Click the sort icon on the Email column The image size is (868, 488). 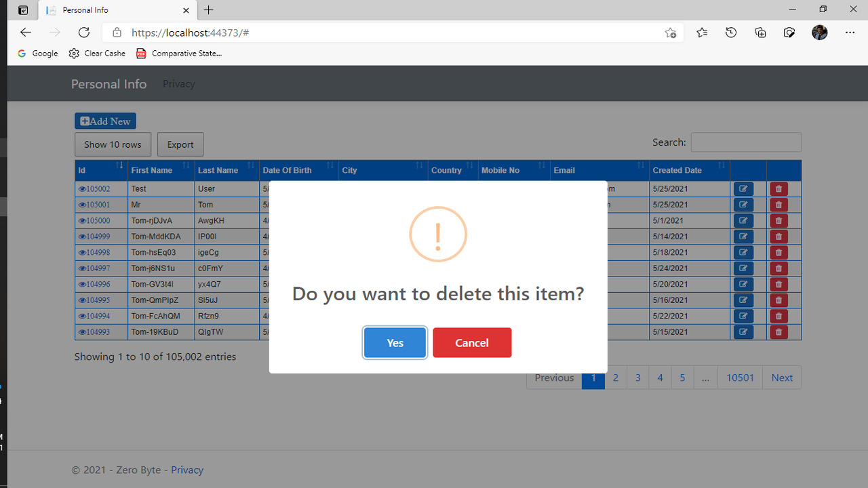[639, 165]
